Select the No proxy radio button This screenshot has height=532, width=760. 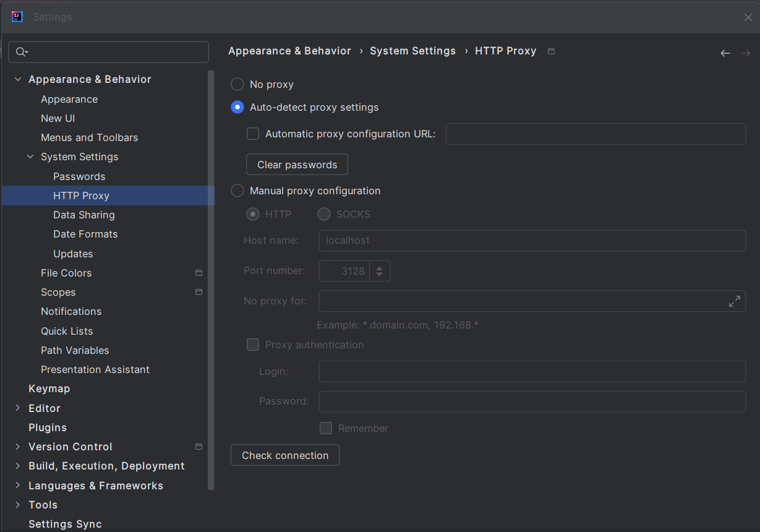click(237, 84)
